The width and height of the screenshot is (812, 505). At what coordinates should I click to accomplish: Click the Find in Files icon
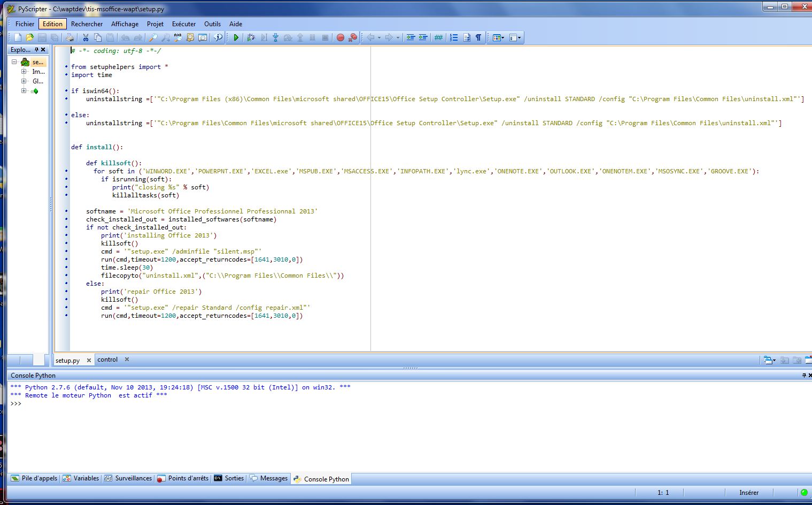coord(190,37)
